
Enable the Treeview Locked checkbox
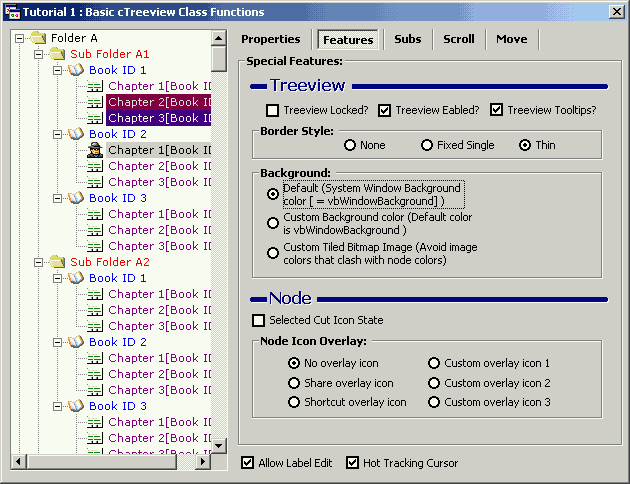pos(272,110)
